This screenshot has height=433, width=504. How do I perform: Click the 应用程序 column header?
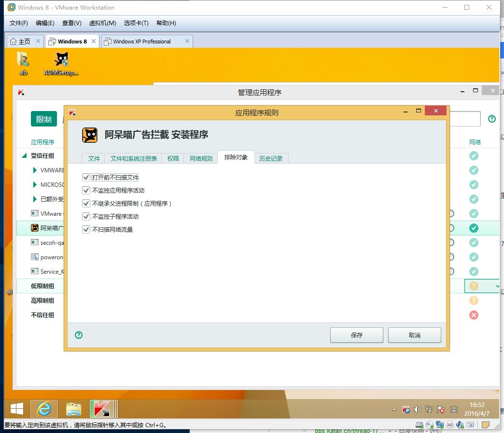(x=42, y=142)
